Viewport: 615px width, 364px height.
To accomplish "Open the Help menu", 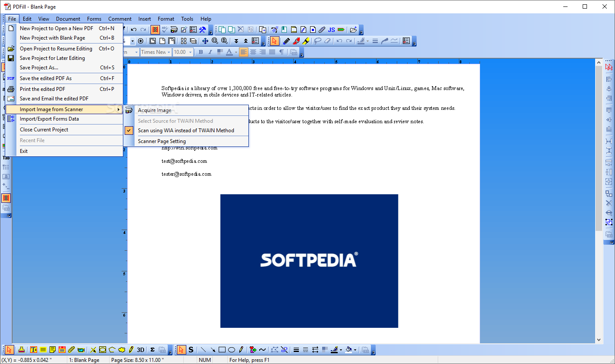I will tap(206, 19).
